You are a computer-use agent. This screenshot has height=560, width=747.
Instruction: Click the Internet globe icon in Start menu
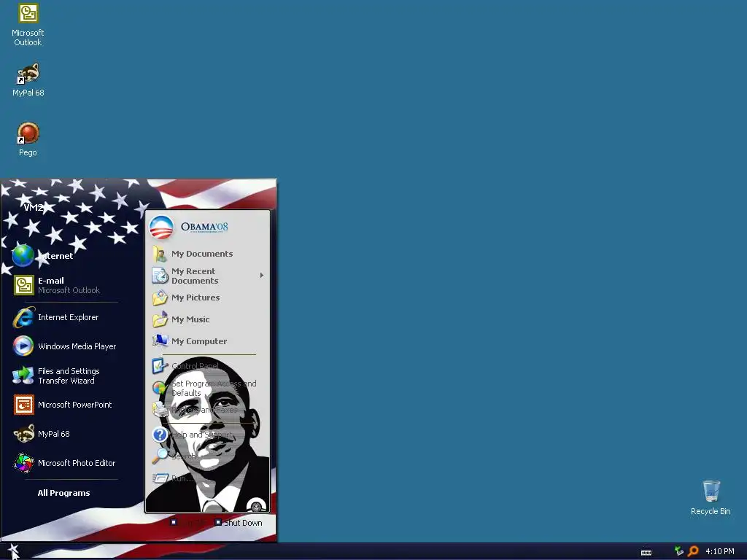[23, 256]
